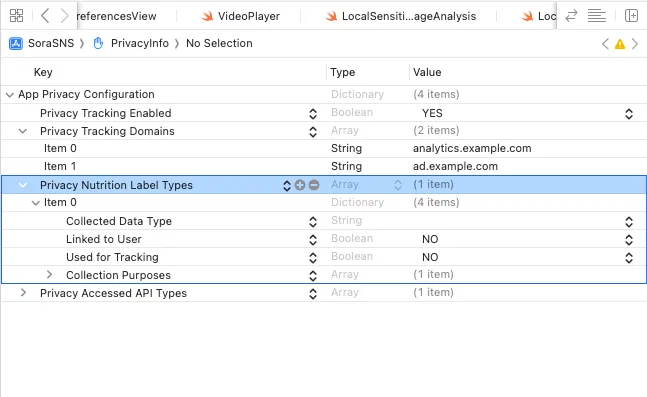Image resolution: width=647 pixels, height=397 pixels.
Task: Collapse Privacy Nutrition Label Types array
Action: (x=23, y=185)
